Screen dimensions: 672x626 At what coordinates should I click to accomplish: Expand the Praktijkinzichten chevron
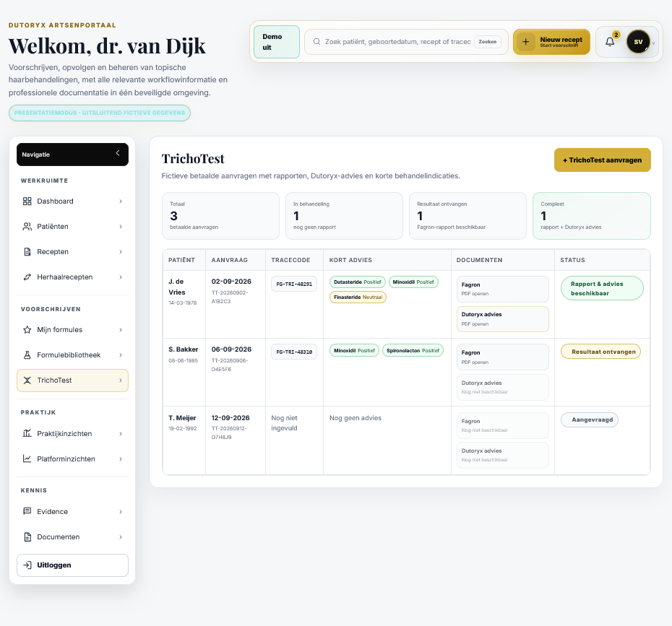coord(121,434)
